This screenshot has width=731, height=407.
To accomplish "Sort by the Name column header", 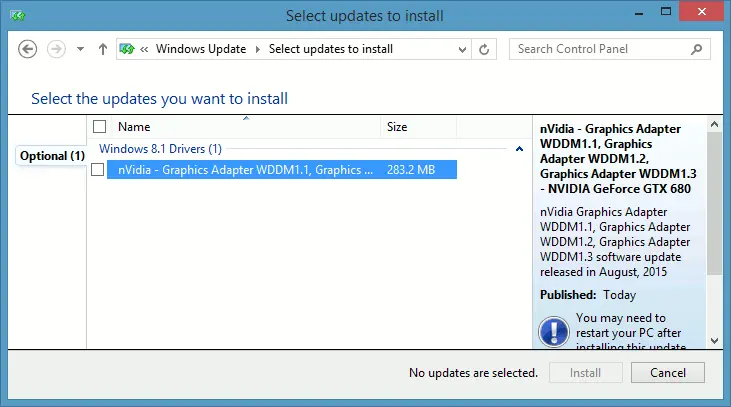I will (246, 127).
